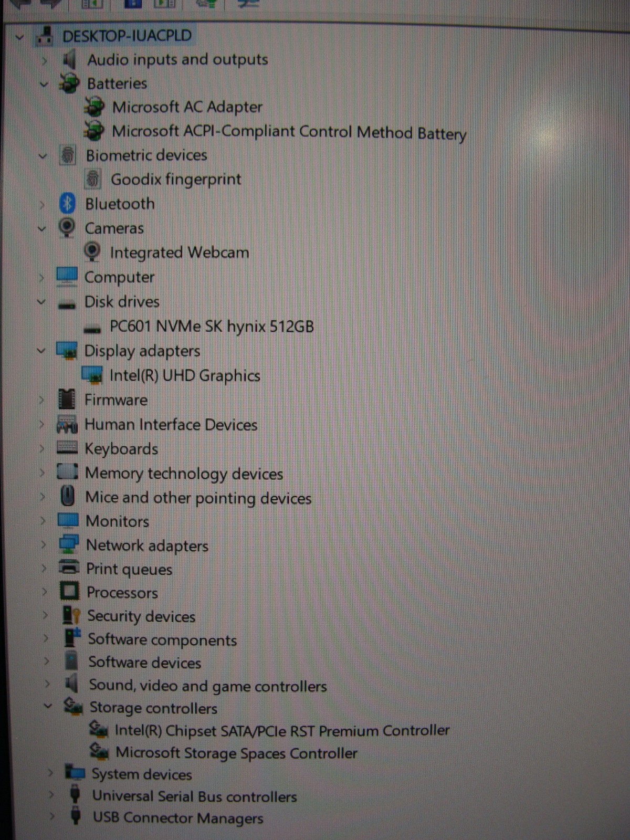Expand Universal Serial Bus controllers

tap(51, 795)
